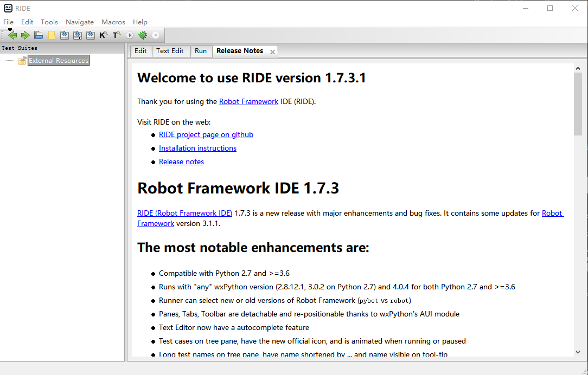Open the Installation instructions link

click(x=197, y=148)
